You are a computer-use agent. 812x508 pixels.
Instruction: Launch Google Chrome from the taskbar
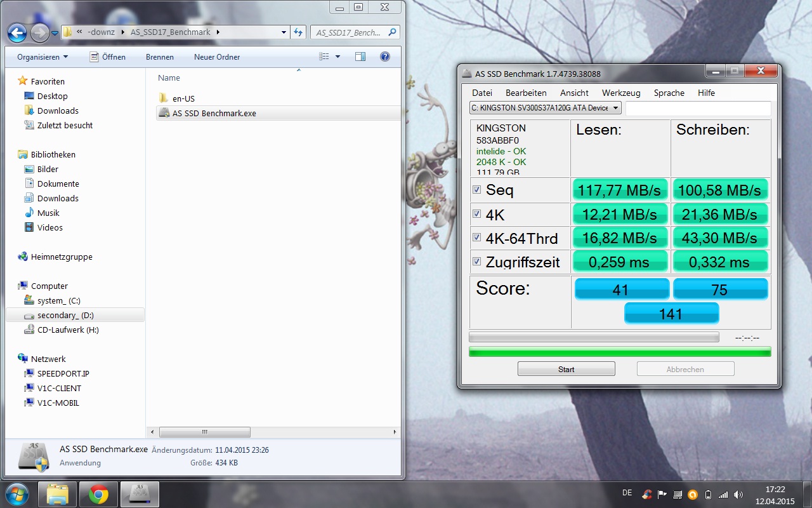coord(98,494)
